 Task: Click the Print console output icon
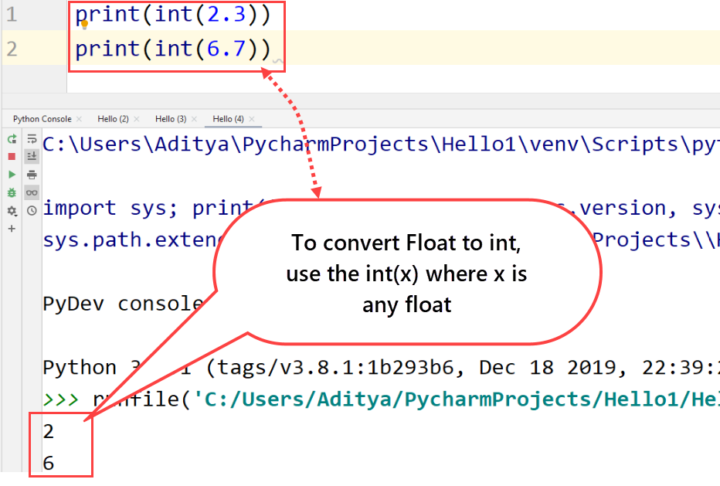(32, 174)
